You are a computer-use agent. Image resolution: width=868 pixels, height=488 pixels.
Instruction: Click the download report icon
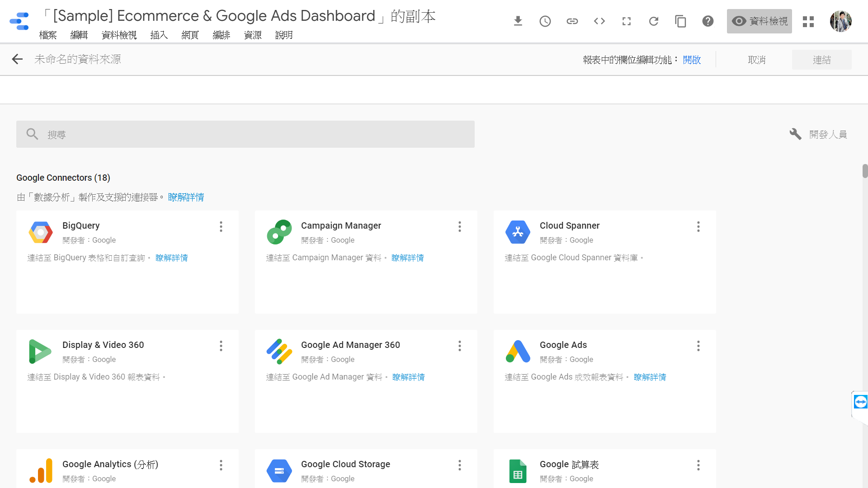click(x=518, y=21)
